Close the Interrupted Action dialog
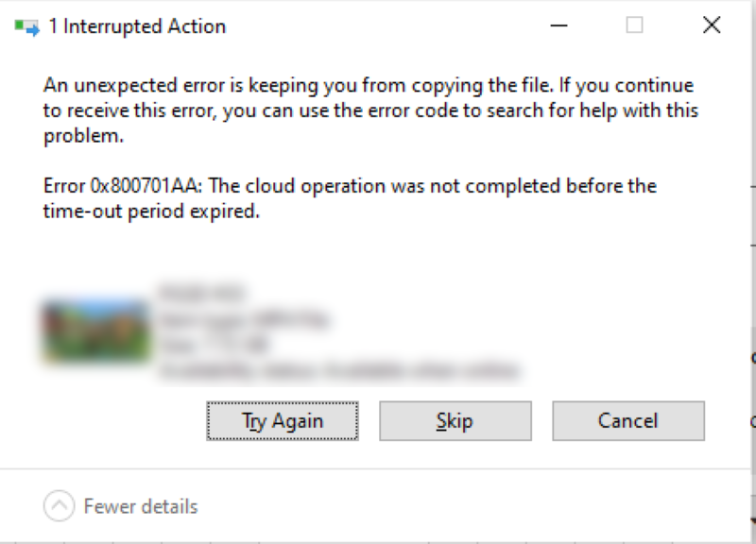The image size is (756, 544). 712,25
